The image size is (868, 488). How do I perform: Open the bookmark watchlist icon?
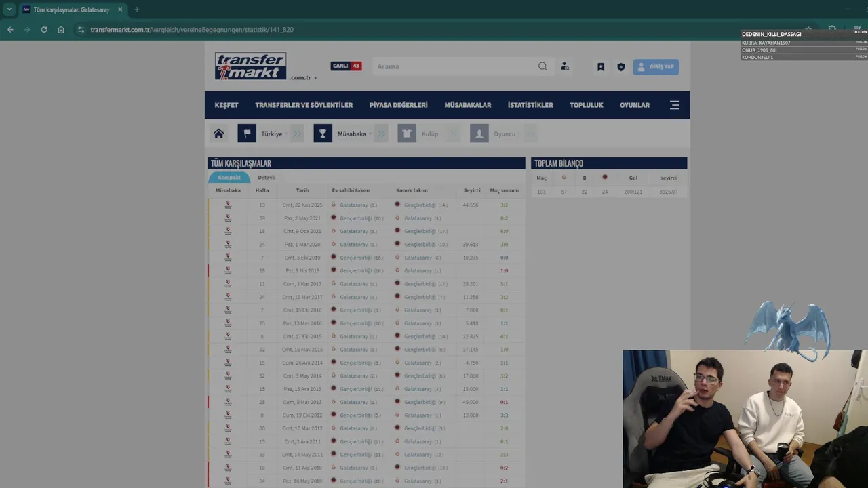[x=601, y=67]
